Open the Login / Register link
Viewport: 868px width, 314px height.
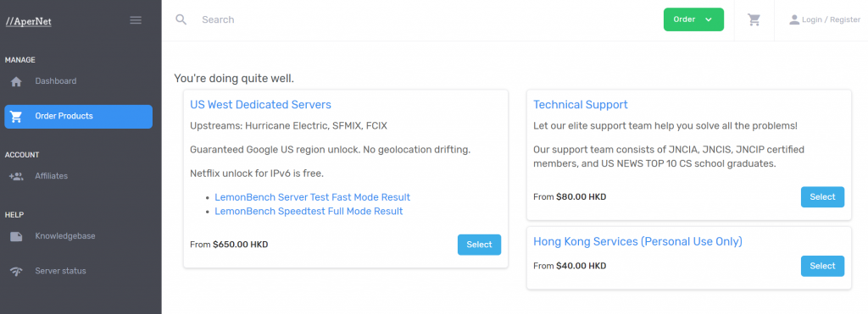[x=831, y=20]
